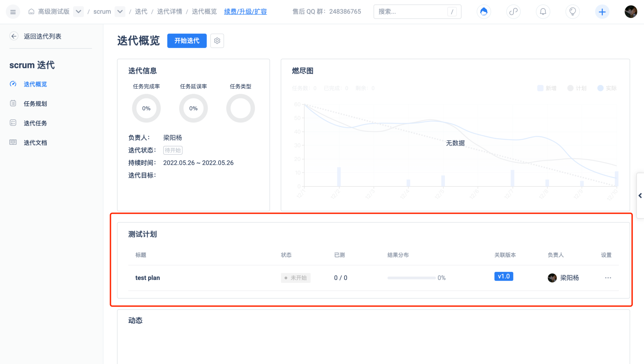Open iteration settings gear icon

tap(217, 41)
